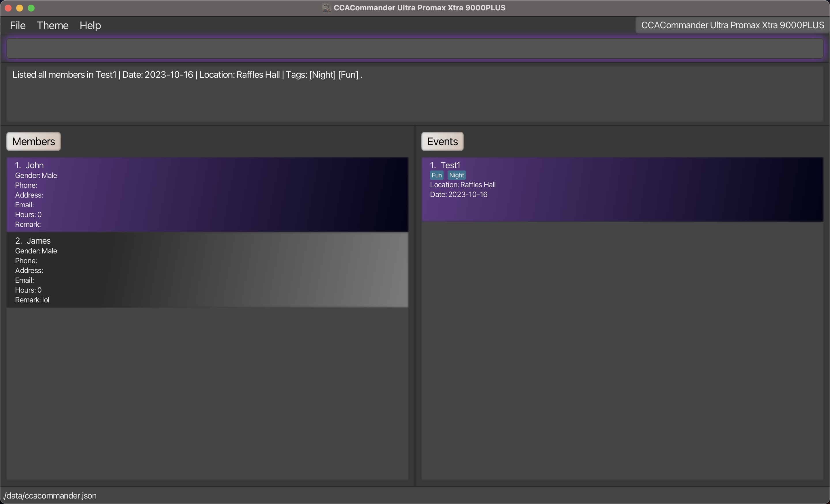Viewport: 830px width, 504px height.
Task: Click the green maximize window button
Action: (31, 8)
